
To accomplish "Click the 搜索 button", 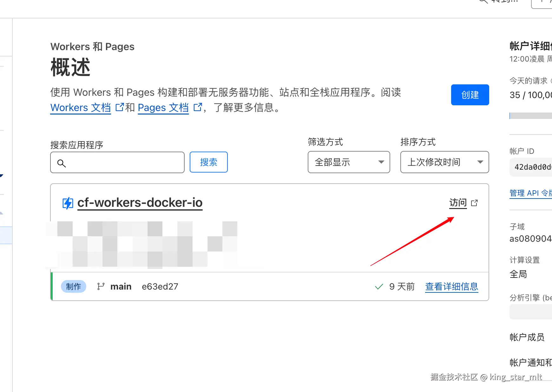I will [208, 162].
